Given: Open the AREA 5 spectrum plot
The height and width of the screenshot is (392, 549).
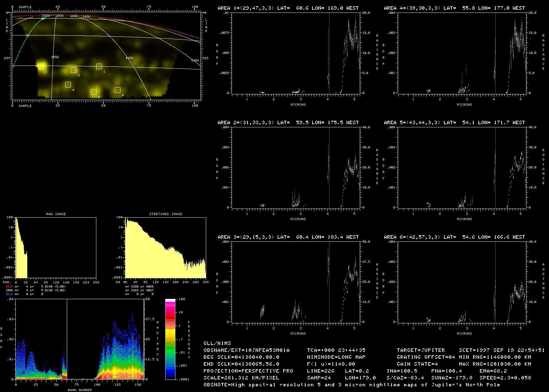Looking at the screenshot, I should pyautogui.click(x=462, y=167).
